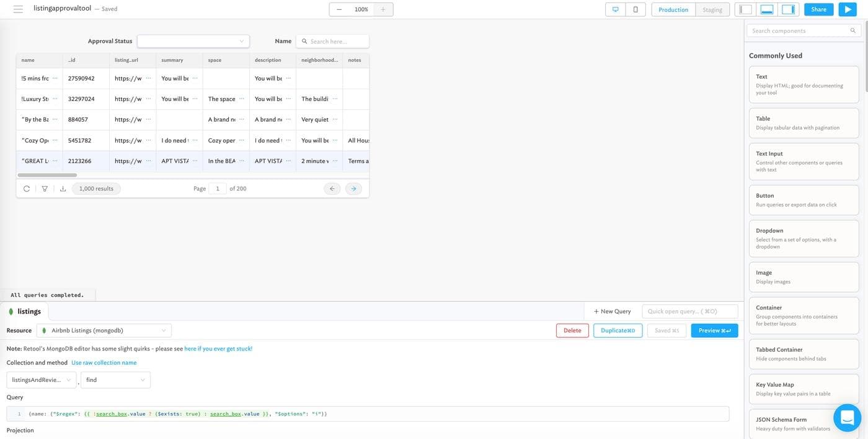Open the chat support bubble
The width and height of the screenshot is (868, 439).
pyautogui.click(x=847, y=418)
